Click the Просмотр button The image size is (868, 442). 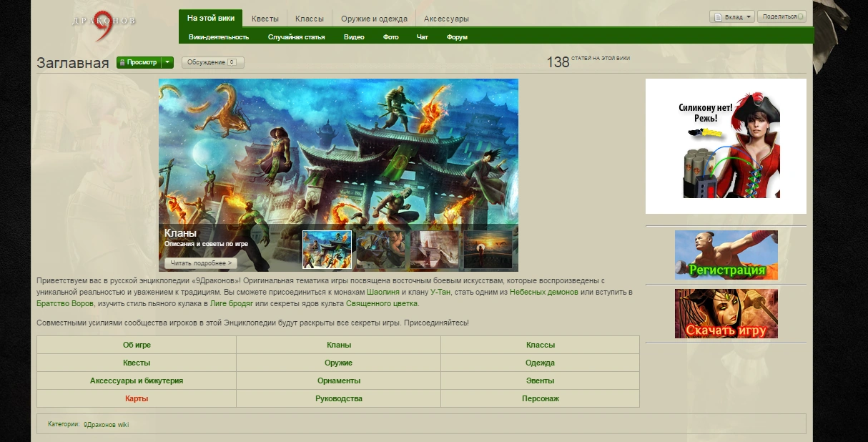coord(139,62)
